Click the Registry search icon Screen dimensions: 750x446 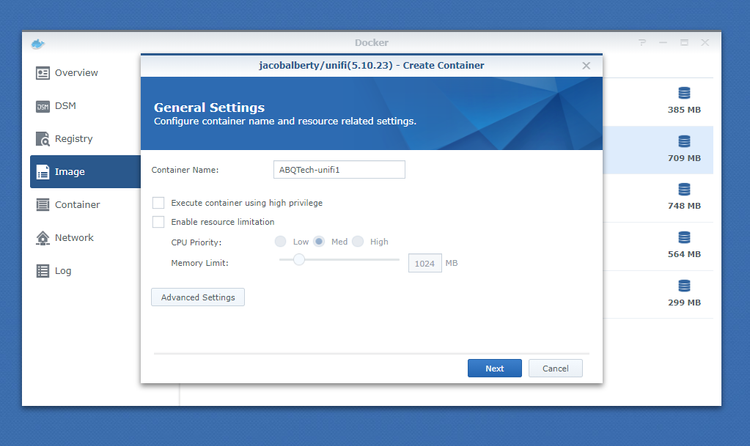tap(43, 139)
